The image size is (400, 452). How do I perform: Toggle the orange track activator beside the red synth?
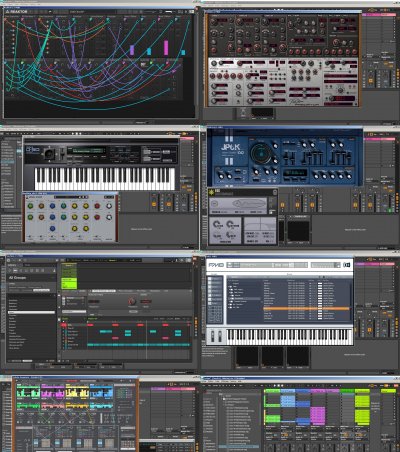pos(370,81)
